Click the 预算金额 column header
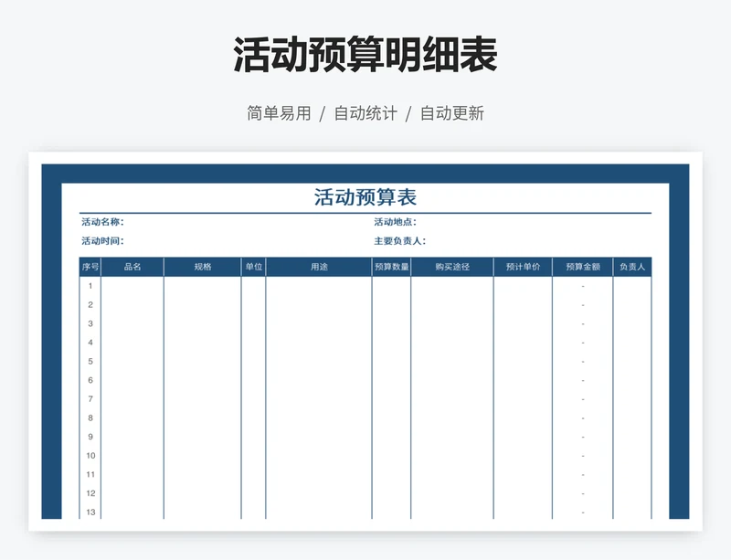 [583, 267]
